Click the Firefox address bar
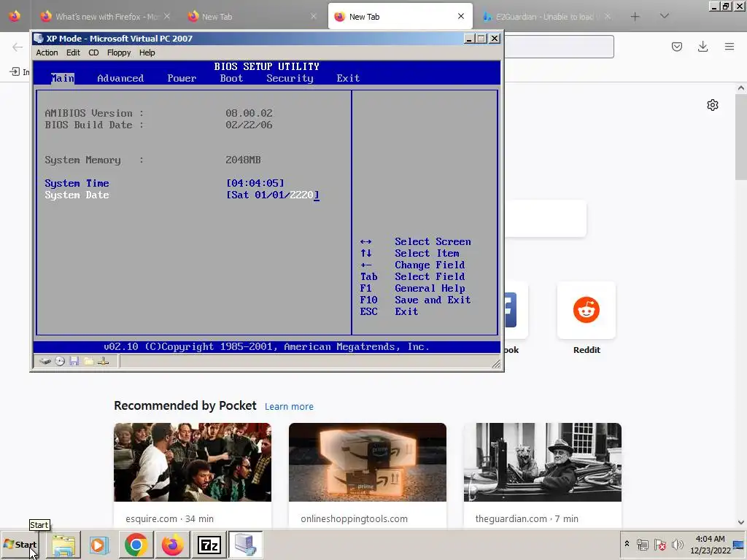Viewport: 747px width, 560px height. coord(559,47)
